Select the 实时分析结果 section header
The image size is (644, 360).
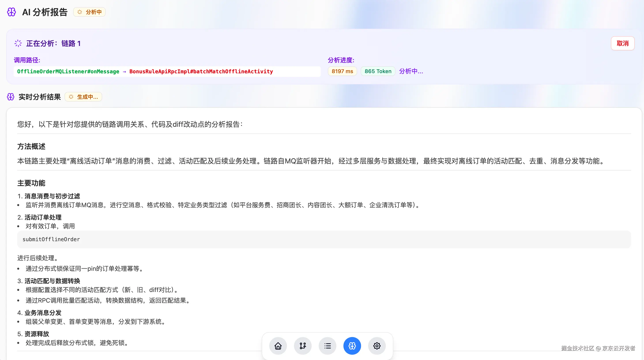39,97
